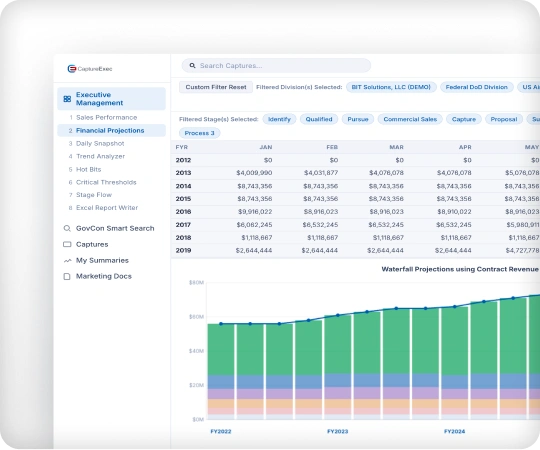Click the FY2022 axis label

(221, 431)
